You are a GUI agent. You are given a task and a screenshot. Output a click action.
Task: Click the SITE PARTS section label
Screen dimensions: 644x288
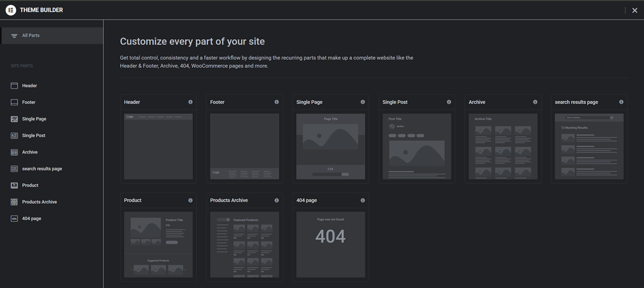(x=22, y=66)
